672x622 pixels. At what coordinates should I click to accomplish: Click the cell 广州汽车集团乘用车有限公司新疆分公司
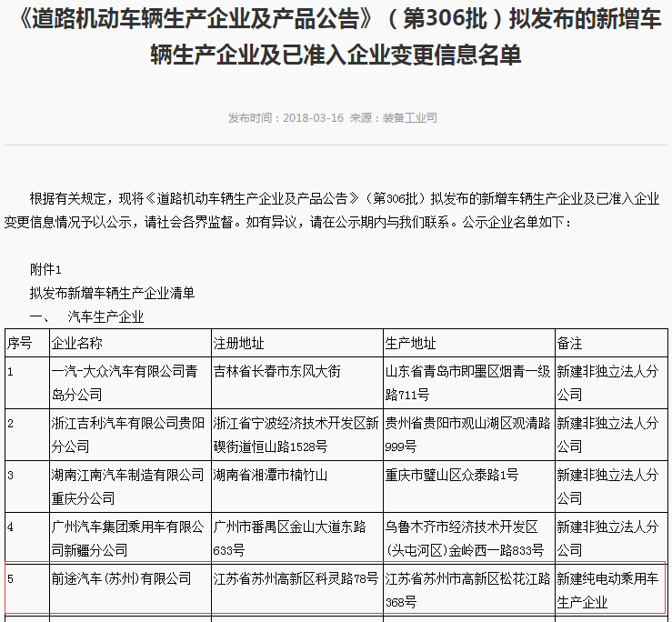[x=130, y=538]
